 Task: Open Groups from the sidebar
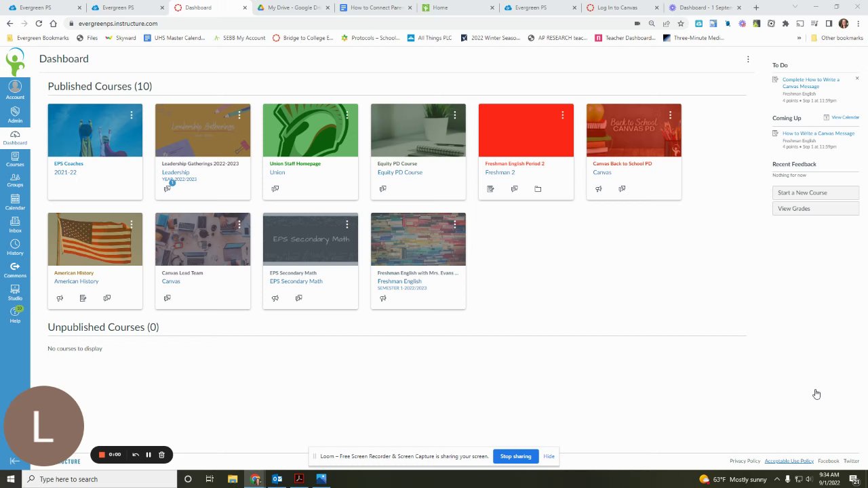(15, 180)
